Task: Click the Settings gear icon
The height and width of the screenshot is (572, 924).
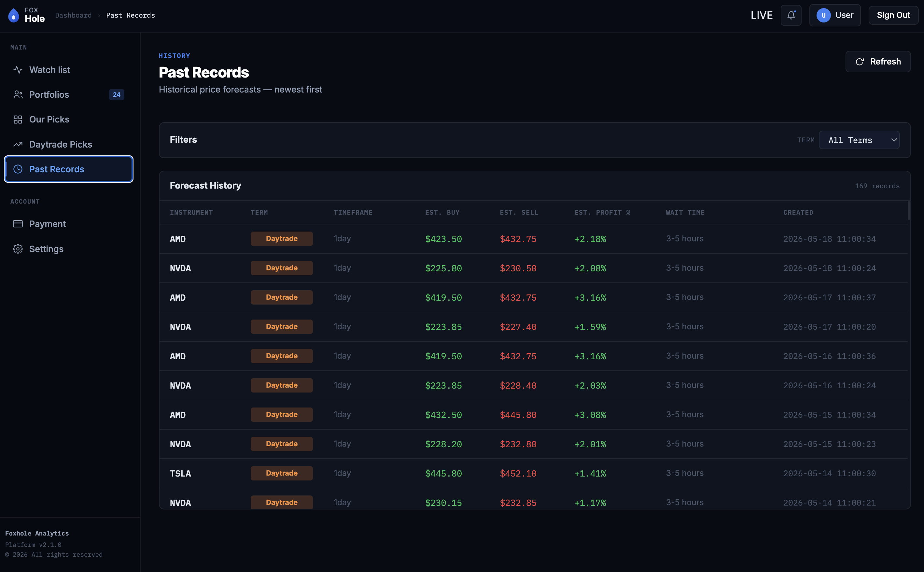Action: [18, 249]
